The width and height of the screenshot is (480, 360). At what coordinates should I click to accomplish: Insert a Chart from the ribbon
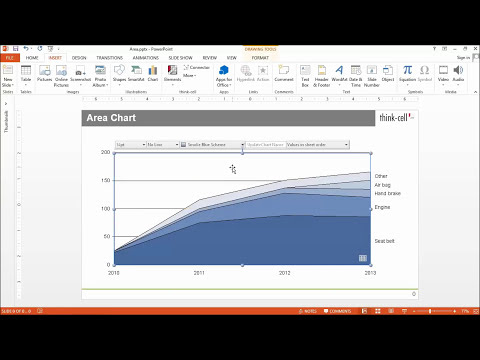click(x=153, y=73)
